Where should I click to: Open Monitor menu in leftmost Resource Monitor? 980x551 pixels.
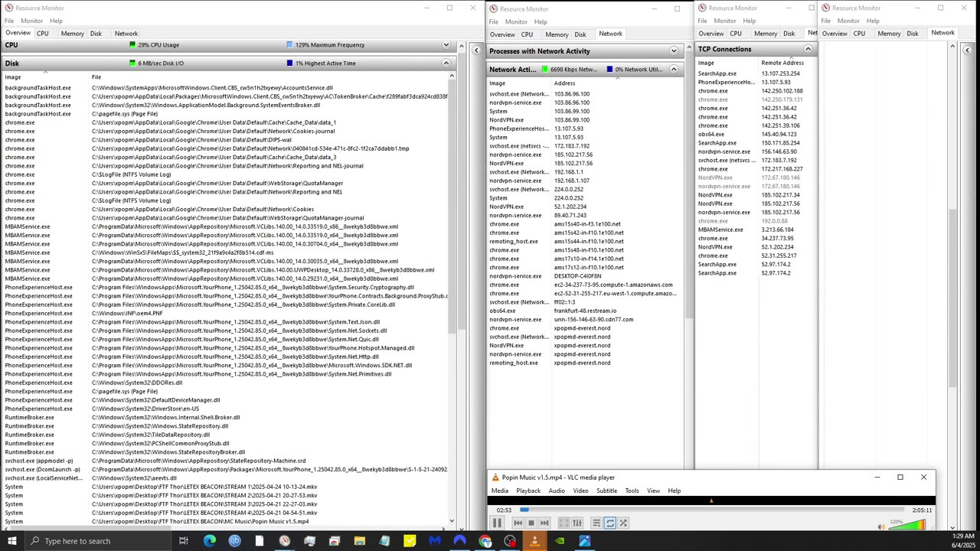[x=31, y=21]
